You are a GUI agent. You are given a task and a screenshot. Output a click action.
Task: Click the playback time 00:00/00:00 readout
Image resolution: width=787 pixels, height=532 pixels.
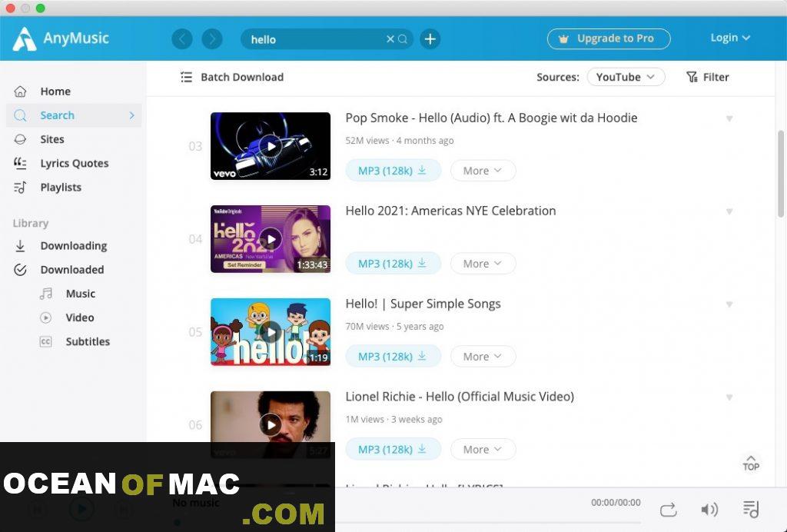pos(616,502)
